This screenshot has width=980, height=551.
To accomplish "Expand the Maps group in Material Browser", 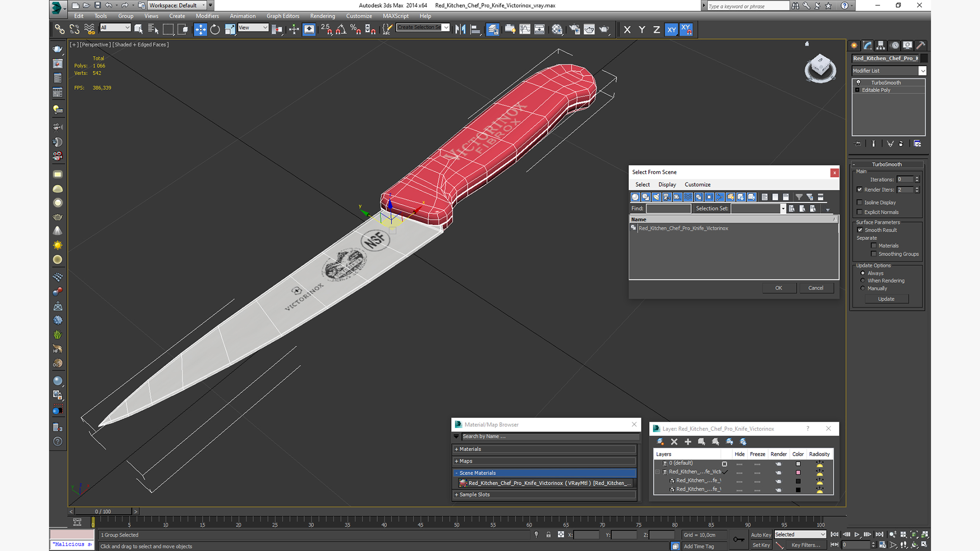I will point(544,461).
